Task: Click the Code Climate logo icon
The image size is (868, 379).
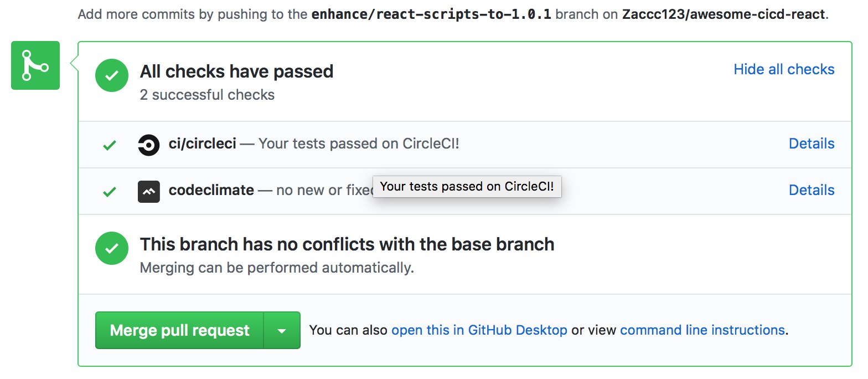Action: point(148,192)
